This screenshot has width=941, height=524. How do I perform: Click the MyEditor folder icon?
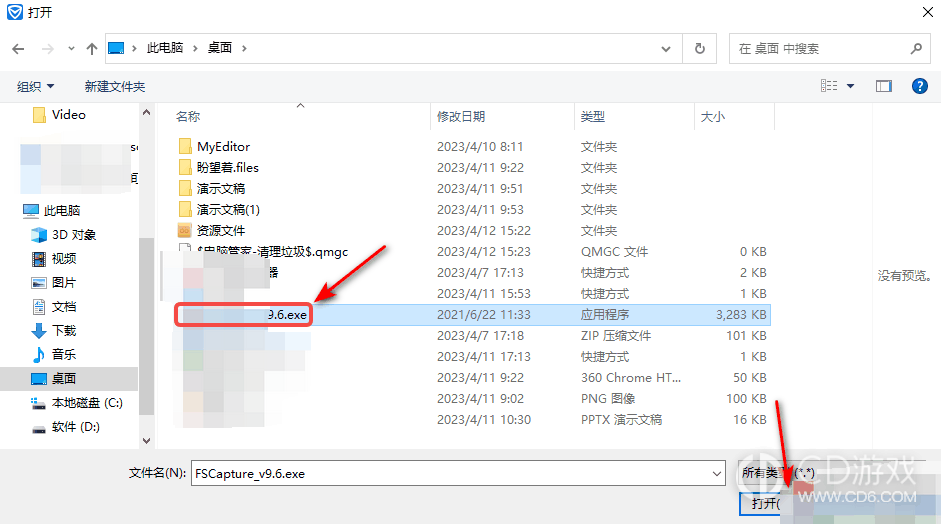(185, 146)
